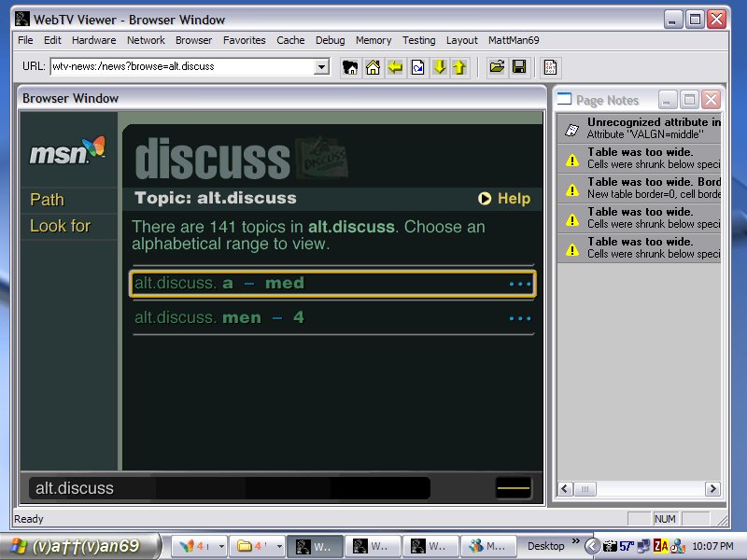Click the Unrecognized attribute note icon
The height and width of the screenshot is (560, 747).
(571, 129)
